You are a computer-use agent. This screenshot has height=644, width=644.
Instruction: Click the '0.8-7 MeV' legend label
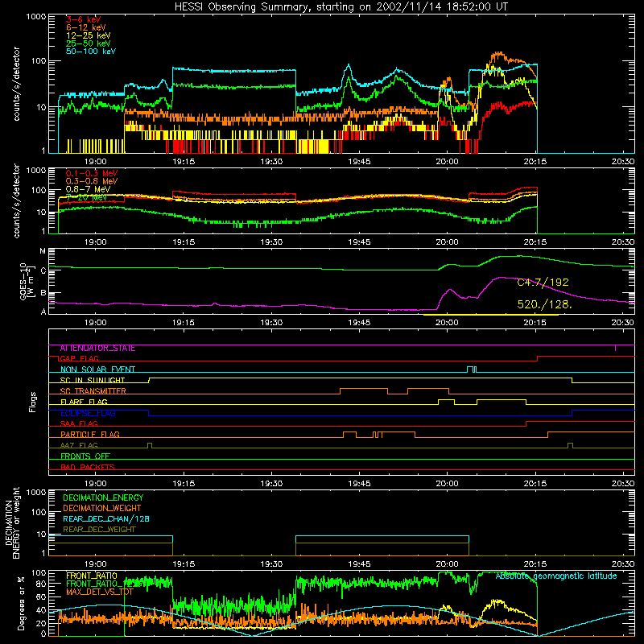(89, 189)
